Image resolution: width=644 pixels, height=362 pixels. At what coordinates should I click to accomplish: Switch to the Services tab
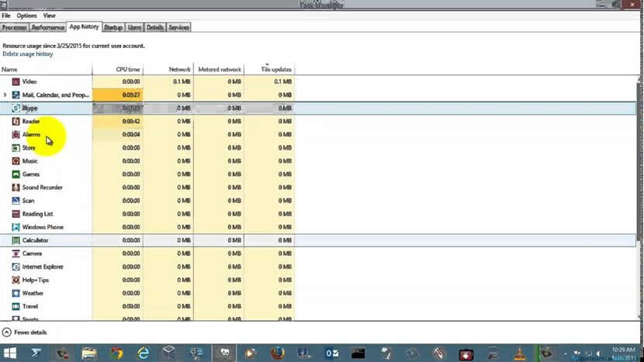(178, 27)
